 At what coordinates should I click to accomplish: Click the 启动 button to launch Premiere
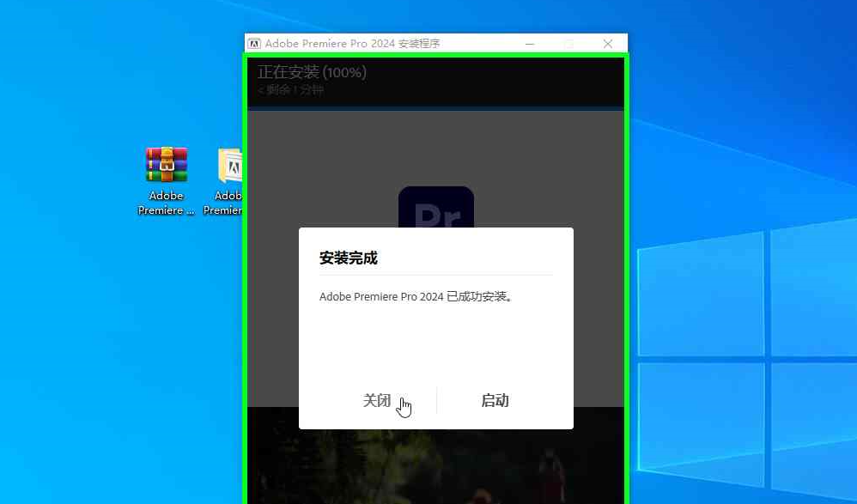tap(495, 400)
